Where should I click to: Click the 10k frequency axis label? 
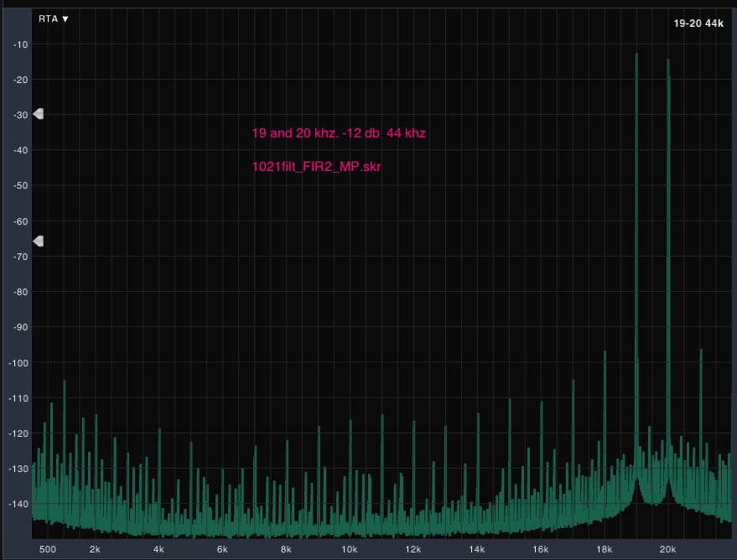pos(350,549)
